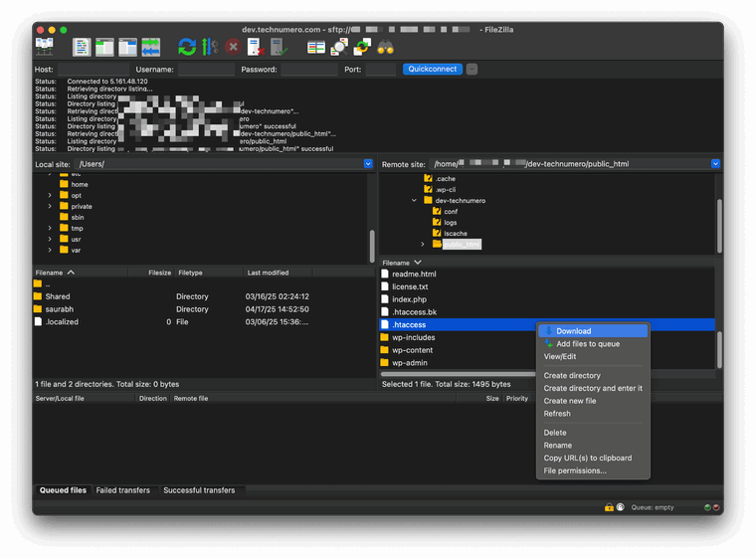Screen dimensions: 756x558
Task: Toggle synchronized browsing icon
Action: coord(362,48)
